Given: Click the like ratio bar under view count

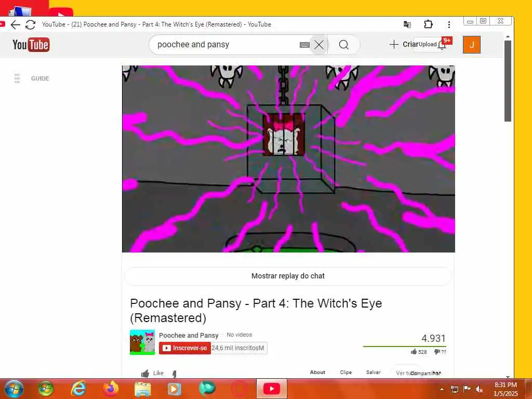Looking at the screenshot, I should (x=404, y=347).
